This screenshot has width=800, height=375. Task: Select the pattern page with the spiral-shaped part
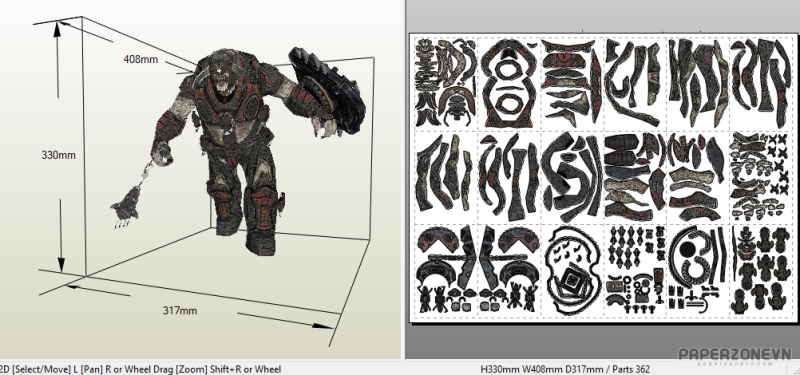[x=572, y=176]
